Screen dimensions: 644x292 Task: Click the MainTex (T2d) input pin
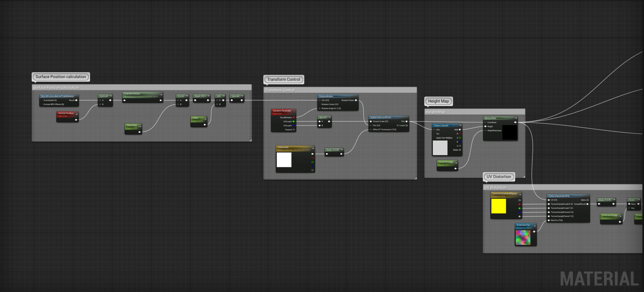point(549,220)
